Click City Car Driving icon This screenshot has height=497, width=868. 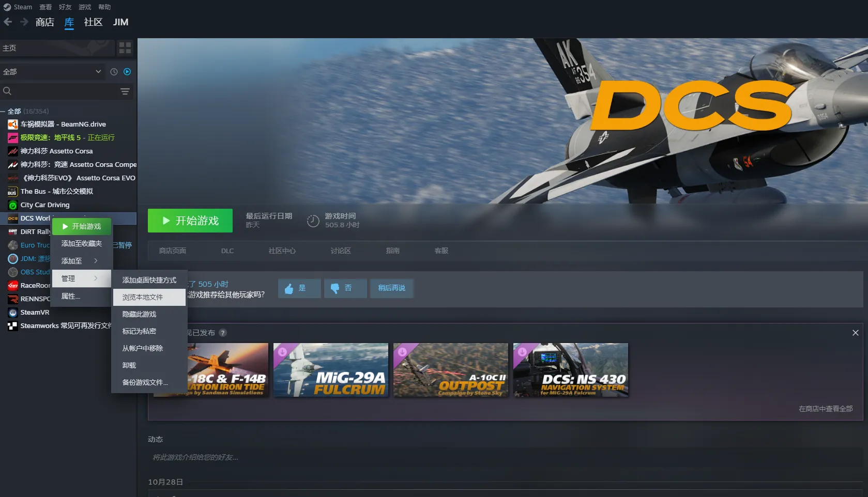[13, 205]
